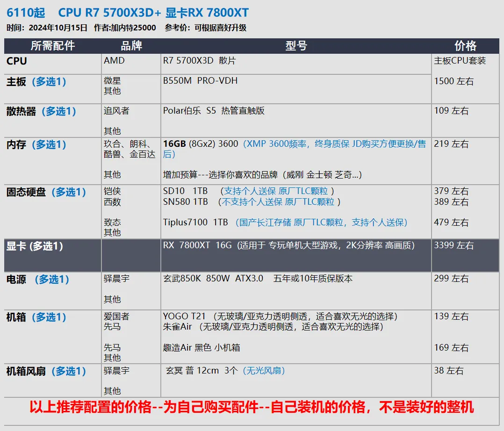Click the '299 左右' price
This screenshot has height=431, width=504.
pyautogui.click(x=451, y=279)
